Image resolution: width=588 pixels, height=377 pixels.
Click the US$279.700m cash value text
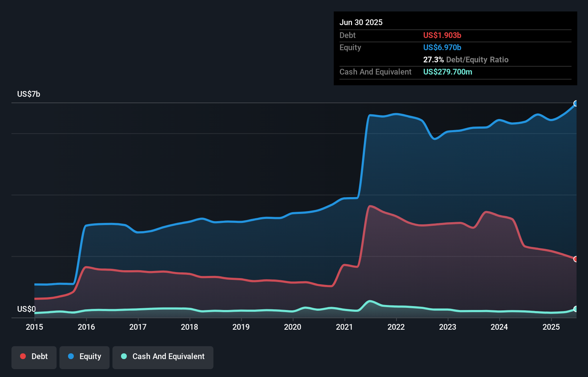click(x=448, y=72)
